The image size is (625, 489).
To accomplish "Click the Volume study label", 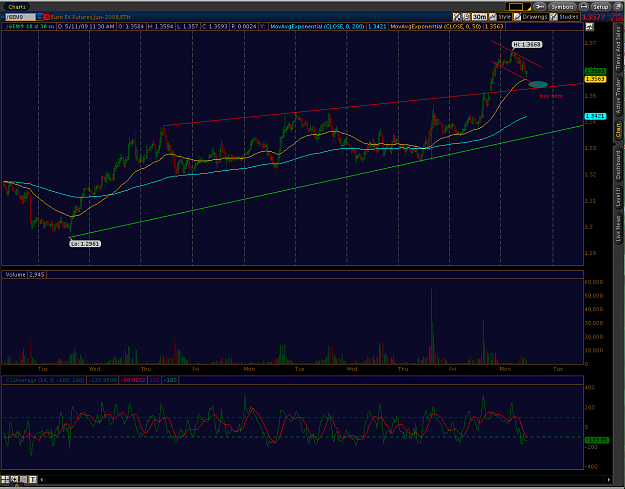I will (15, 275).
